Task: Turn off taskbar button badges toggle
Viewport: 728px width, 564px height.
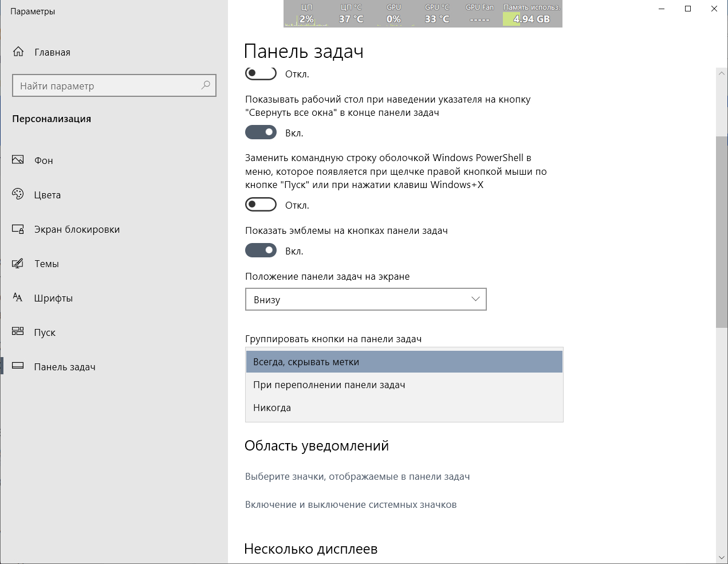Action: [261, 250]
